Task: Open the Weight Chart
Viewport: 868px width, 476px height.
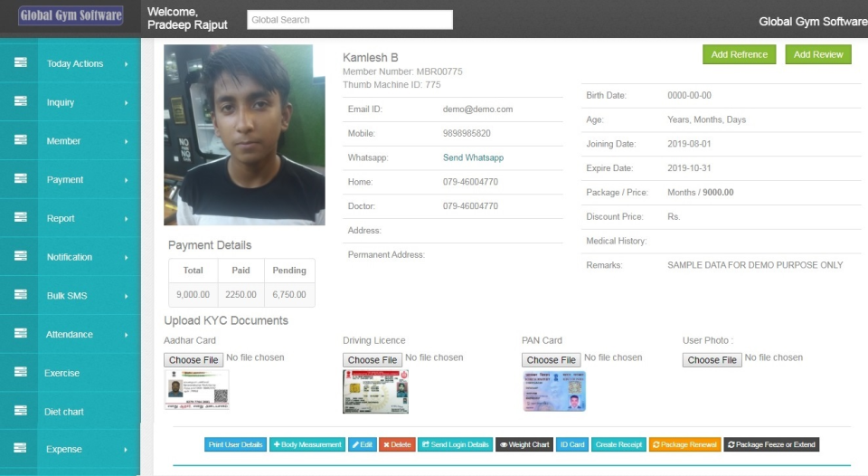Action: (524, 444)
